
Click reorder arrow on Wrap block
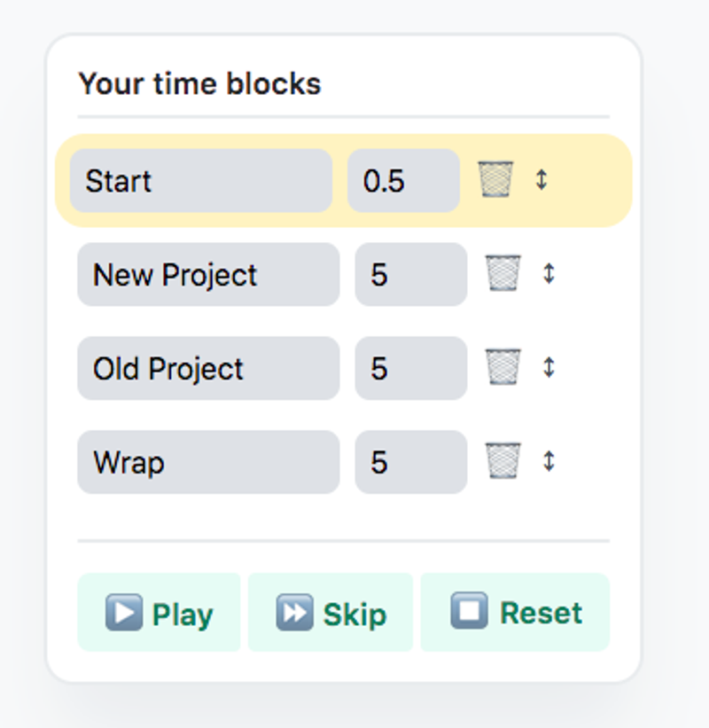click(549, 462)
